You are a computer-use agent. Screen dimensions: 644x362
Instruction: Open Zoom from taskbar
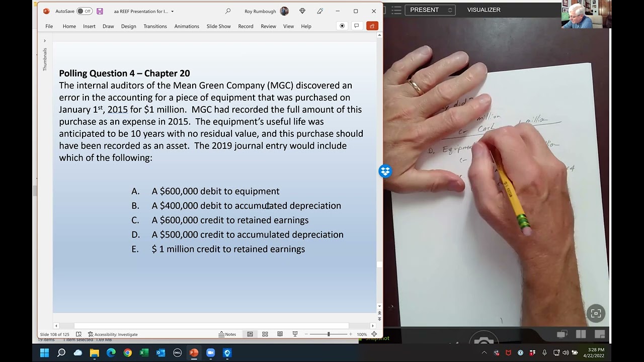pos(210,353)
